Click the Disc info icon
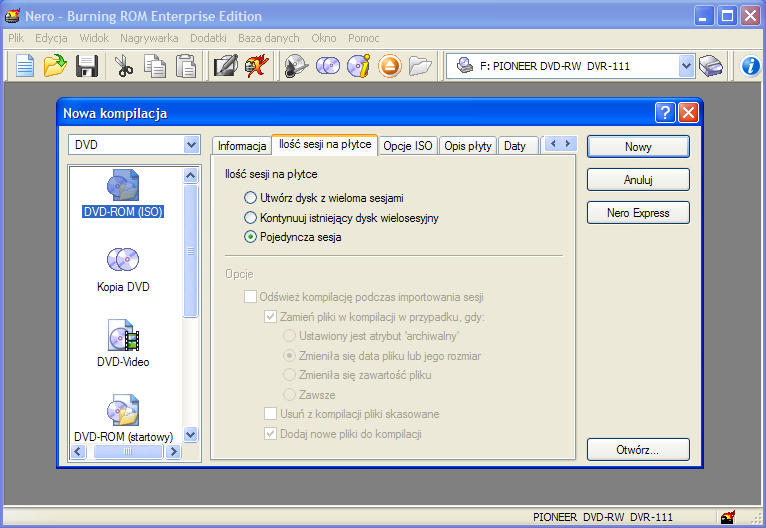The image size is (766, 528). click(359, 66)
